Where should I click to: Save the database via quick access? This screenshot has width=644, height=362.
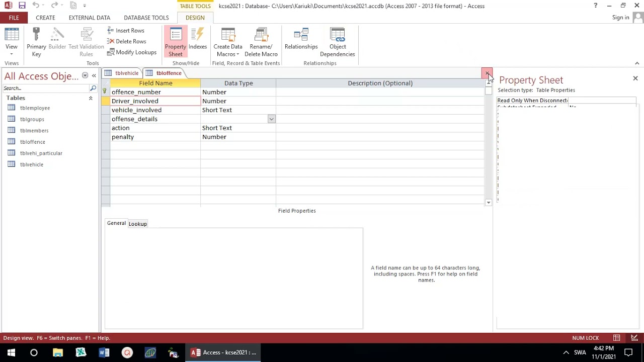22,6
